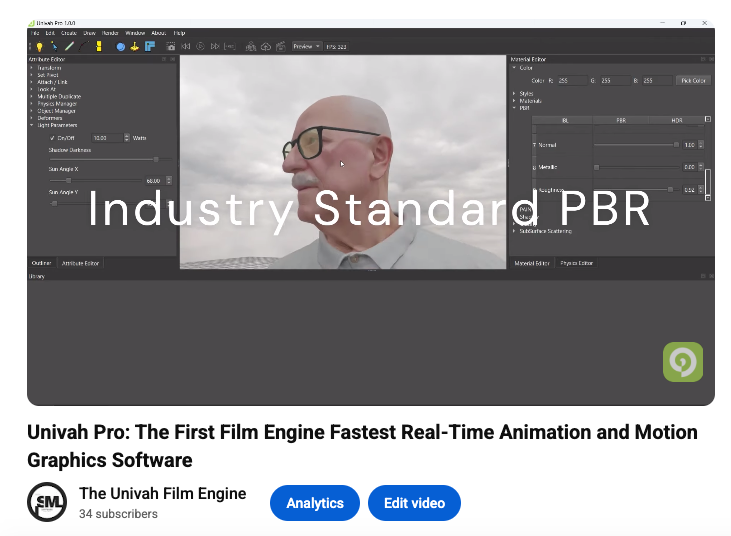The height and width of the screenshot is (536, 731).
Task: Switch to the Outliner tab
Action: click(41, 263)
